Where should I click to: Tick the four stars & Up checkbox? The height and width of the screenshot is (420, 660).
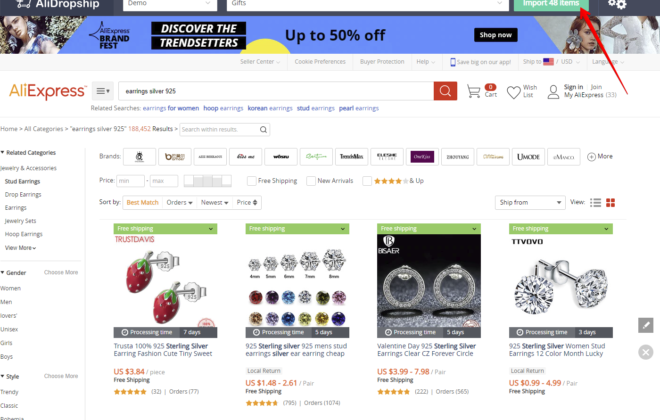pos(367,181)
